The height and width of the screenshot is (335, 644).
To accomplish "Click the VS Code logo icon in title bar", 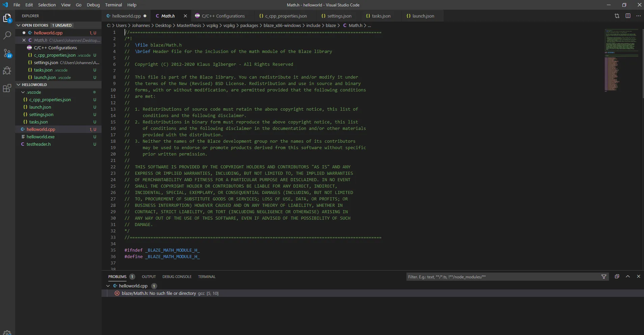I will (5, 5).
